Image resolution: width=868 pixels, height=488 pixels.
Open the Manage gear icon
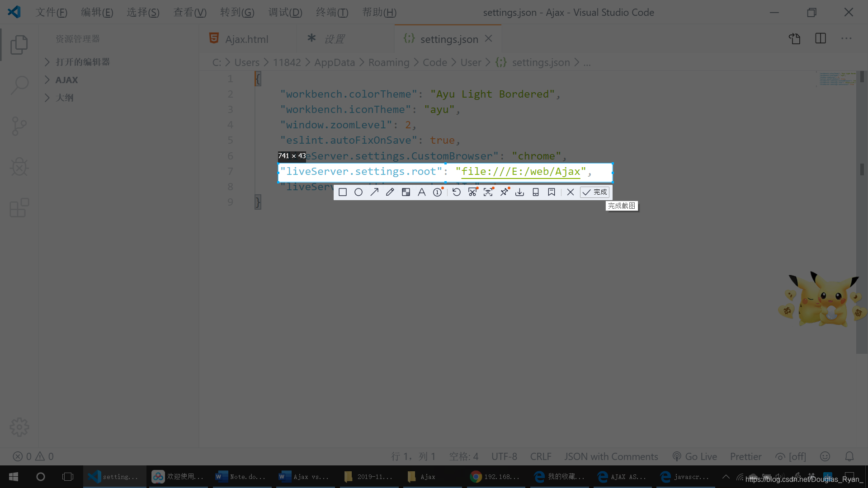click(x=19, y=427)
